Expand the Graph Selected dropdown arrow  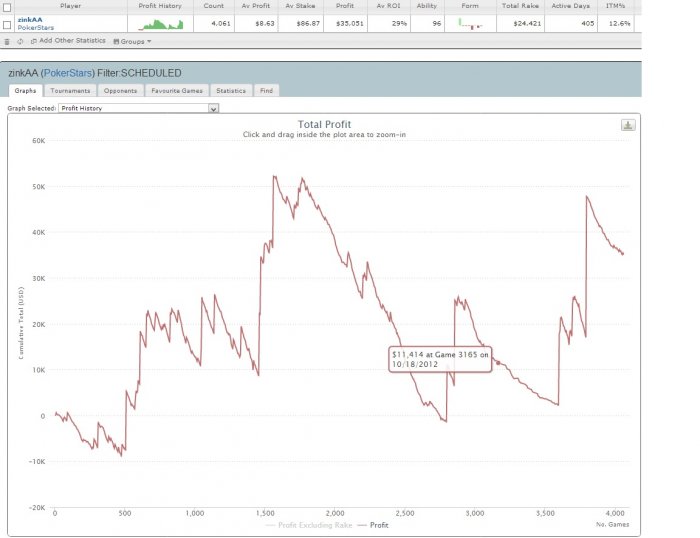[x=213, y=108]
